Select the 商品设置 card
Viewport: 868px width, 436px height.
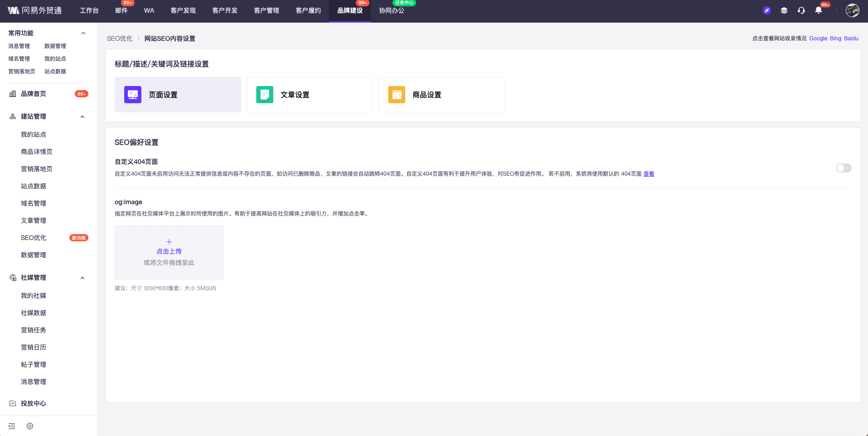click(x=441, y=95)
